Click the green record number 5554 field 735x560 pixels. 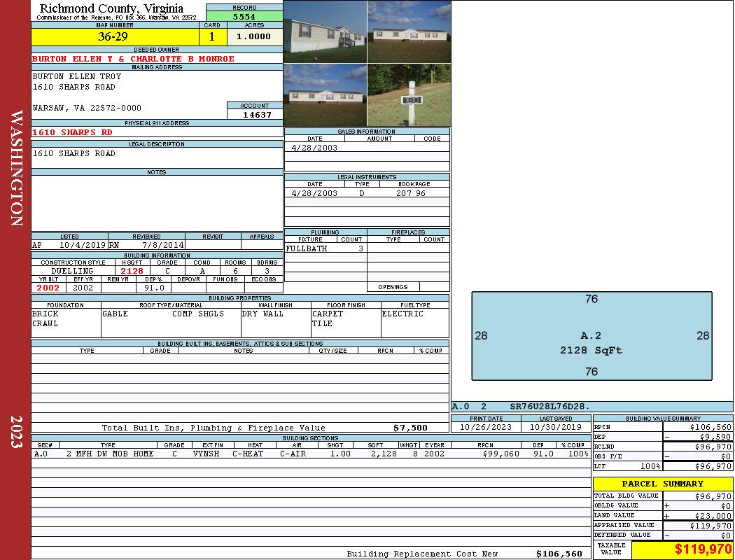(x=244, y=16)
